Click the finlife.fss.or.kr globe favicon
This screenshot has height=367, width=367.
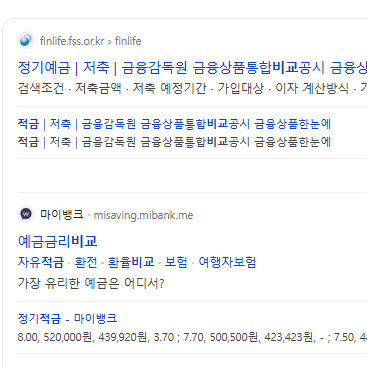pos(26,40)
